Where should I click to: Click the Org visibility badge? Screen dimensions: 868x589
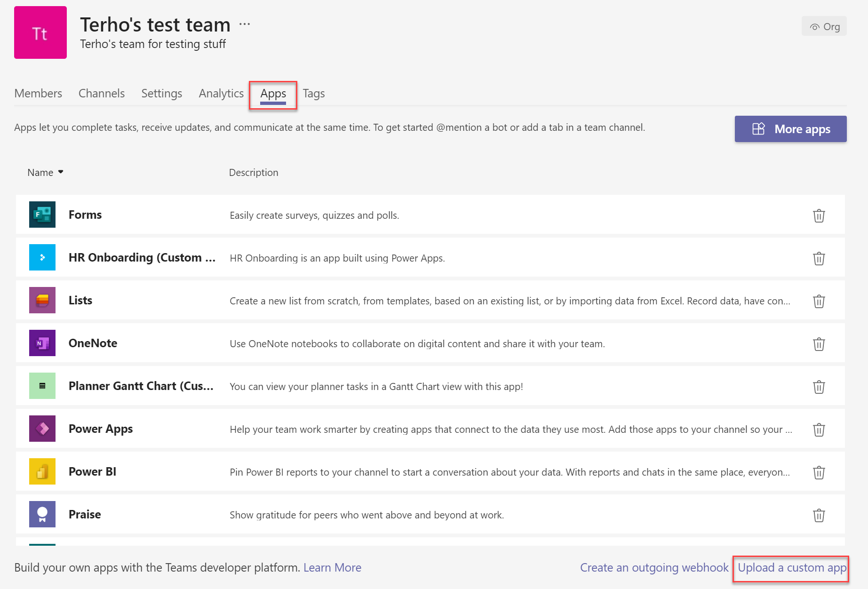[824, 27]
